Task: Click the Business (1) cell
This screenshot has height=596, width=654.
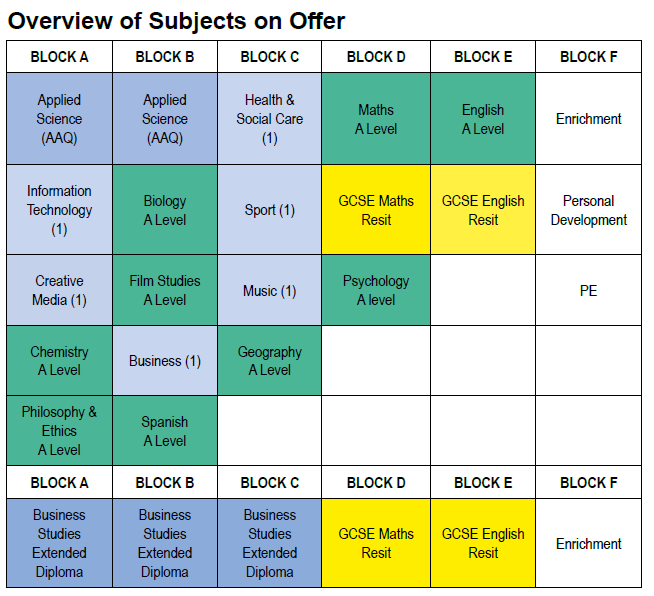Action: 165,361
